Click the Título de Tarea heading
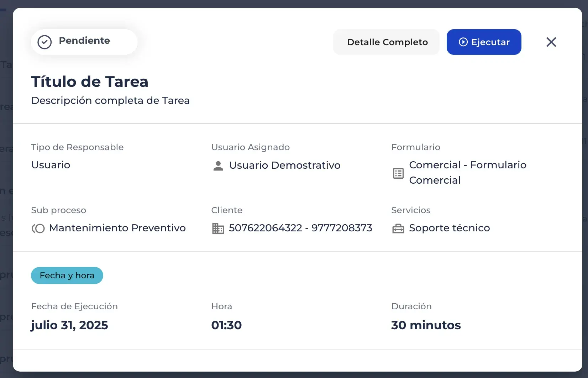This screenshot has width=588, height=378. (x=90, y=82)
